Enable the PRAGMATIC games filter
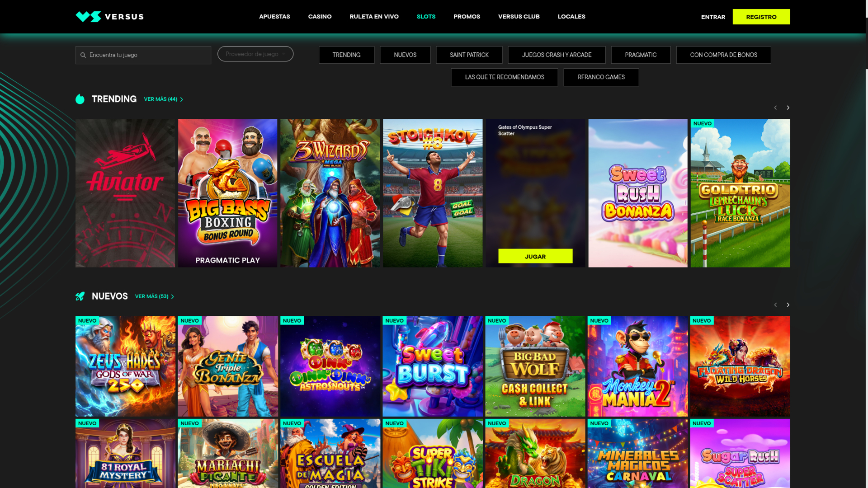868x488 pixels. [x=641, y=55]
